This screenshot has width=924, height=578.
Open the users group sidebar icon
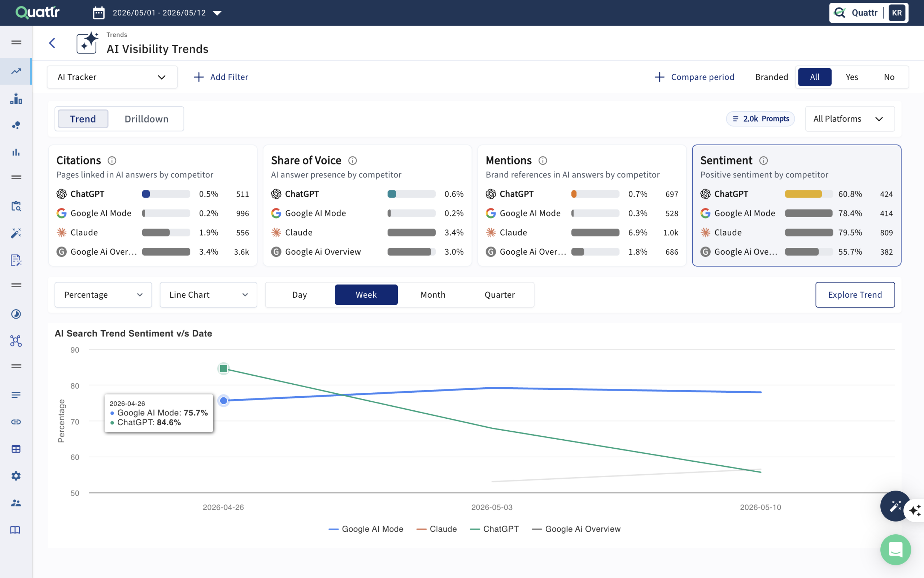coord(16,503)
